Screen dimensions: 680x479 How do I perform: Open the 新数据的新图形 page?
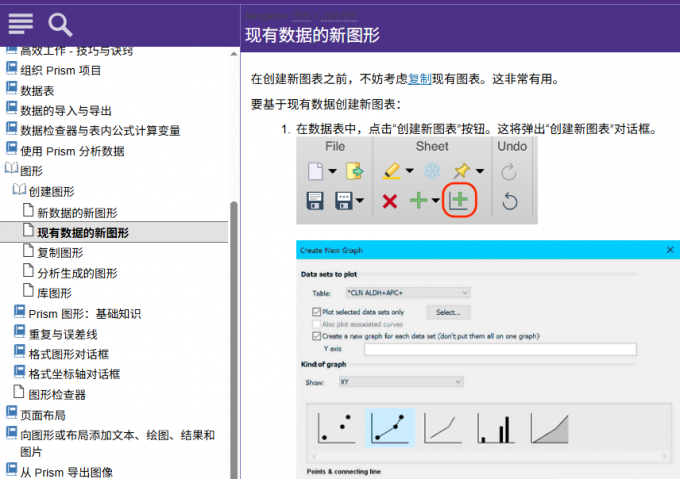77,213
